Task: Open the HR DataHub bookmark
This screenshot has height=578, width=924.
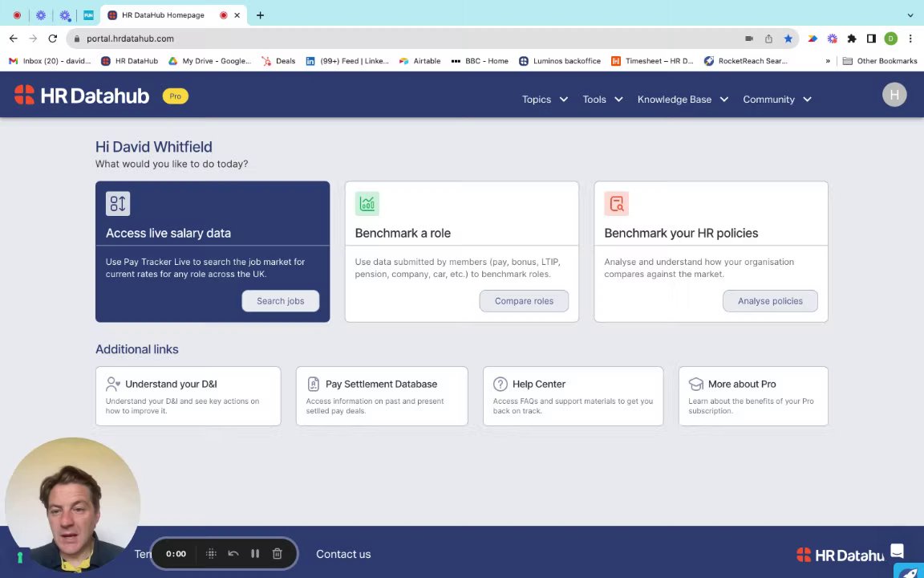Action: 130,61
